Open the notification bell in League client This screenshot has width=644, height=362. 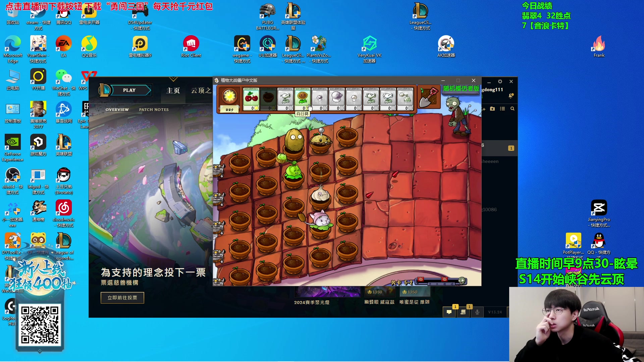coord(511,96)
